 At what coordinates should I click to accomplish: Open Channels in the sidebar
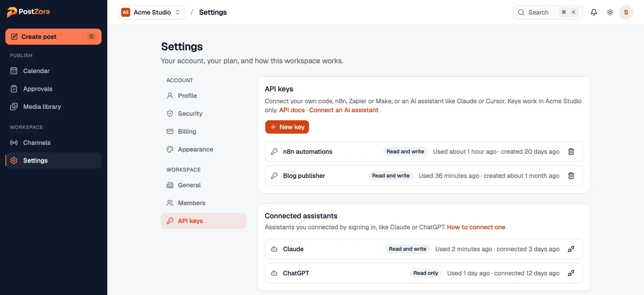click(x=53, y=143)
